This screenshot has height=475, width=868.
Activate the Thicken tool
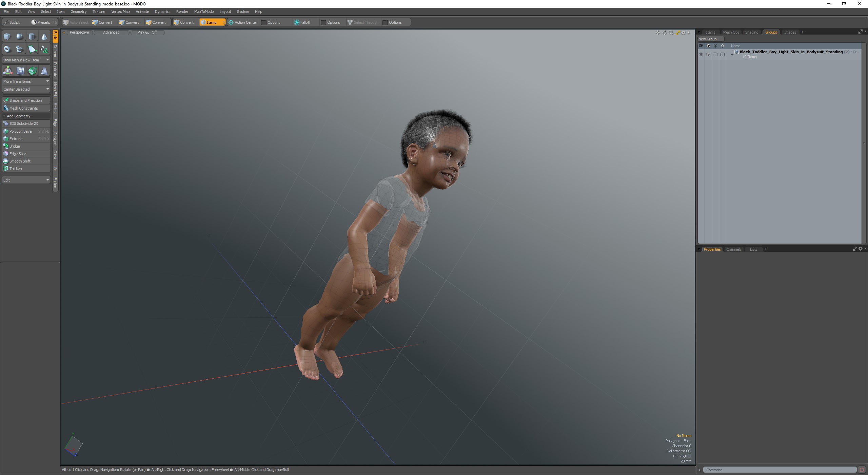(x=26, y=169)
